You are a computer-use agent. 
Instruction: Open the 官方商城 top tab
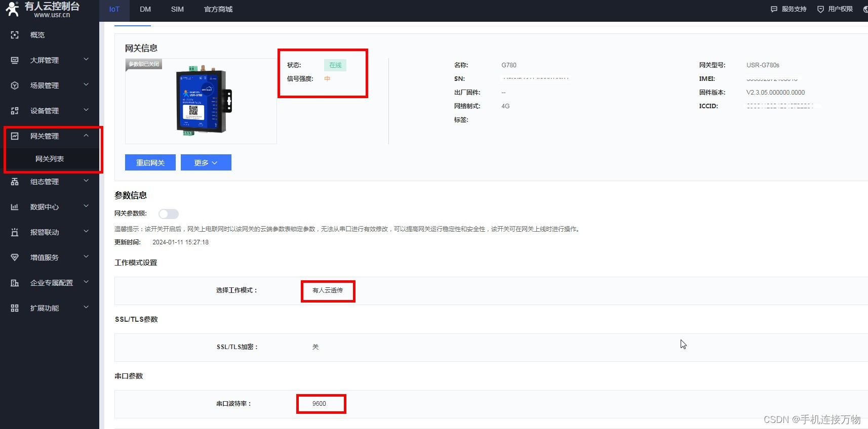[218, 10]
